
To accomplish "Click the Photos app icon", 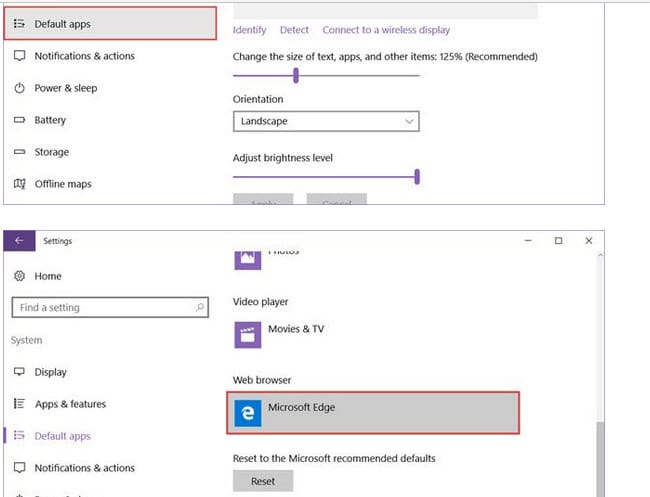I will [x=246, y=259].
